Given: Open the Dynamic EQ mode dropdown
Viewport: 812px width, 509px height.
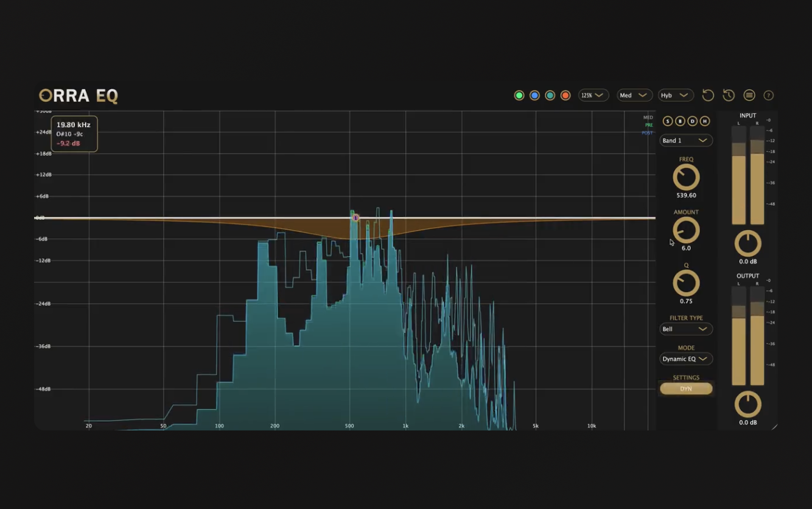Looking at the screenshot, I should point(686,359).
